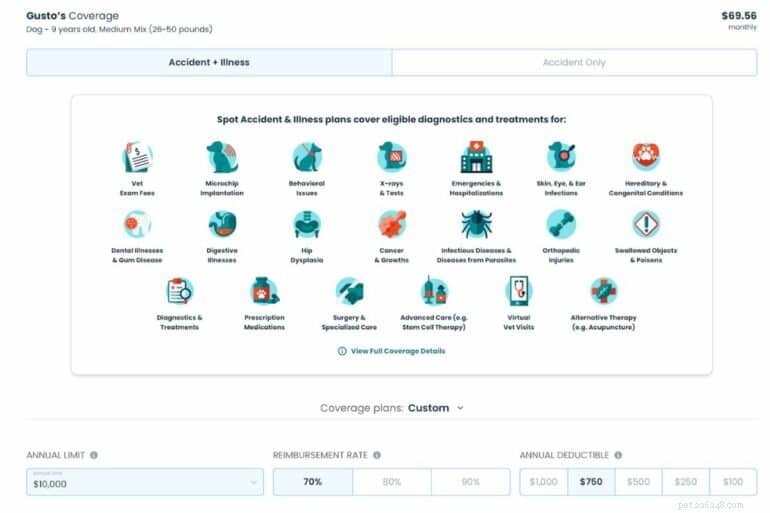Click the Vet Exam Fees icon
Viewport: 770px width, 513px height.
[138, 157]
